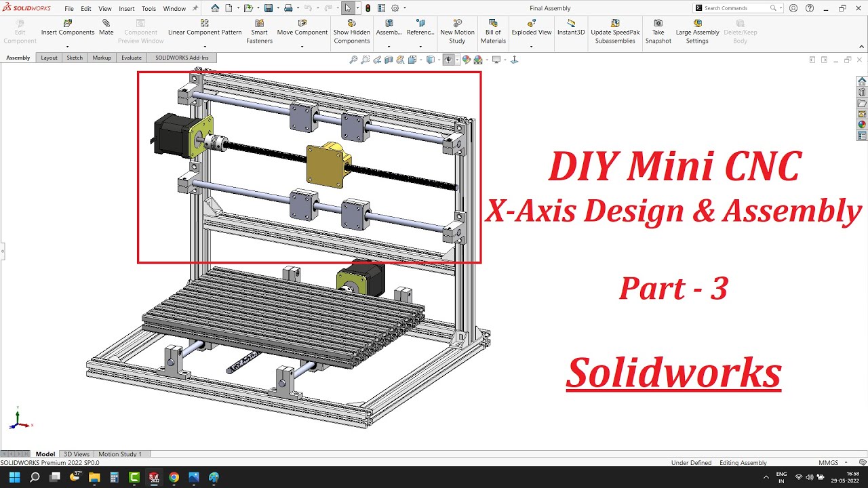868x488 pixels.
Task: Start a New Motion Study
Action: pos(457,32)
